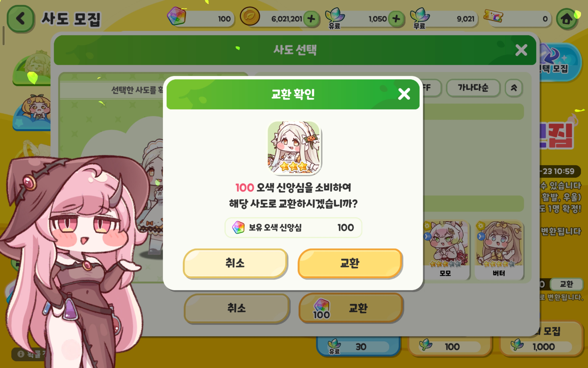Tap the apostle portrait in the dialog
588x368 pixels.
pos(294,148)
